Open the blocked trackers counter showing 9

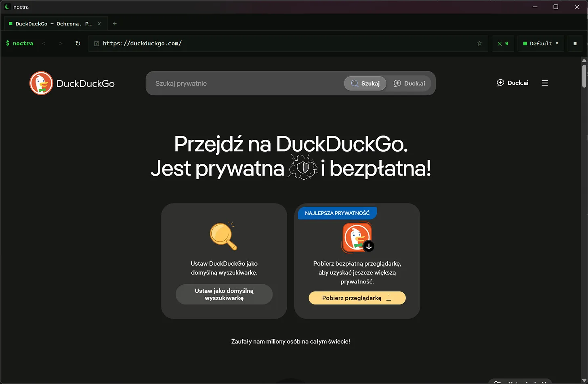coord(503,44)
